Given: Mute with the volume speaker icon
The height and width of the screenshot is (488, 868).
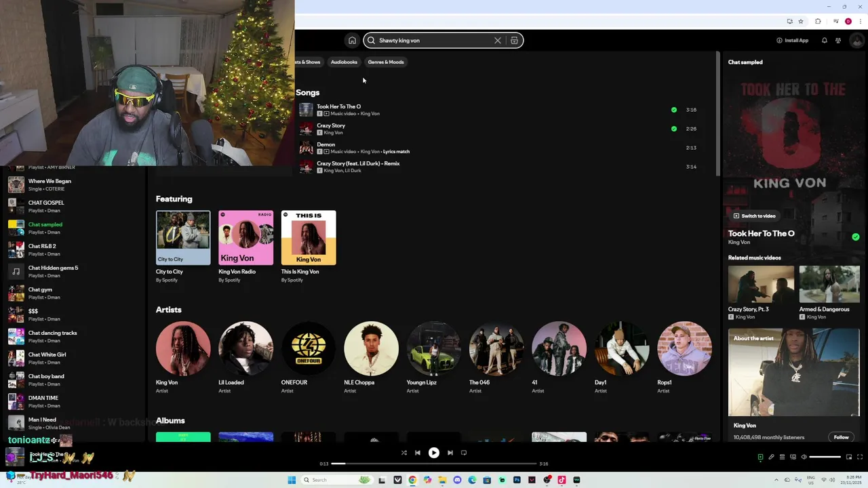Looking at the screenshot, I should pos(804,457).
